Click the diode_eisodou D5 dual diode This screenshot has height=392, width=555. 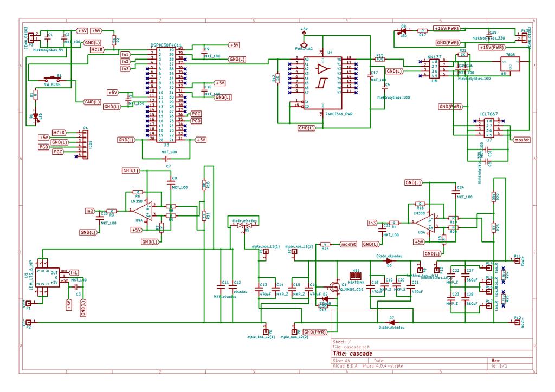[243, 226]
